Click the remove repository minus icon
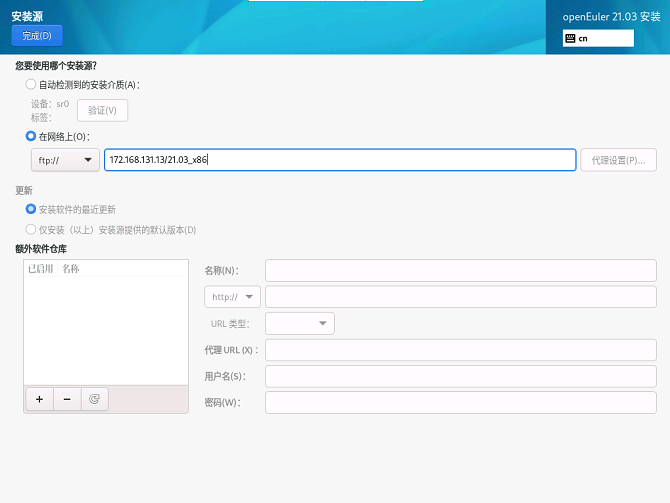This screenshot has width=670, height=503. 67,398
